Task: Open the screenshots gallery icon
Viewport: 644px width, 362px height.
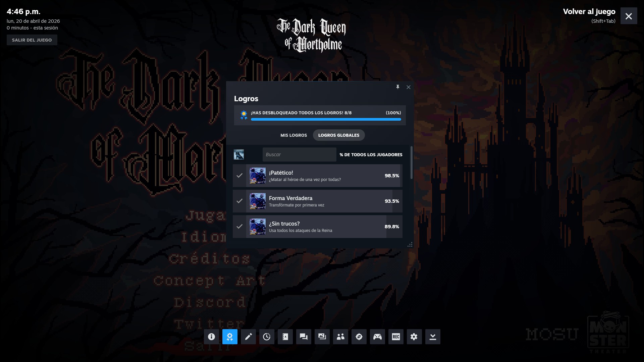Action: pos(322,337)
